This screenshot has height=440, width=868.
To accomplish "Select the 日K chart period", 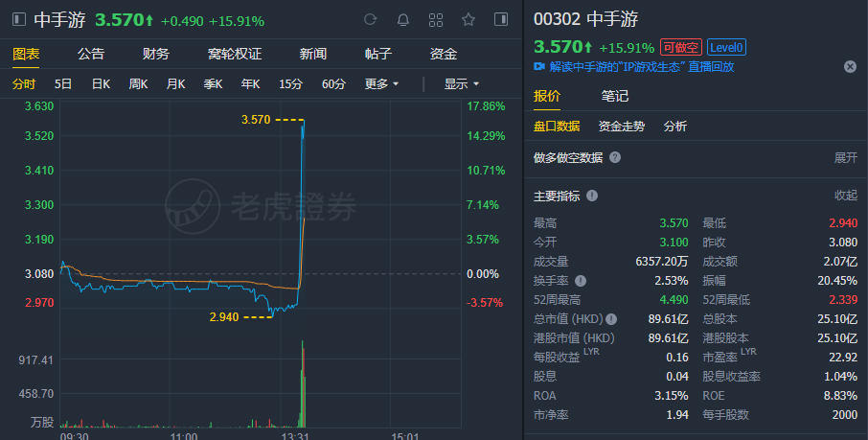I will coord(101,83).
